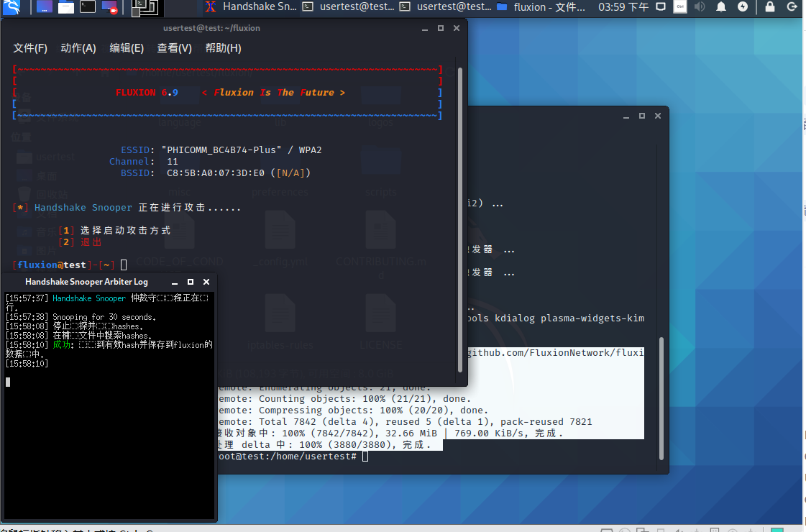Screen dimensions: 806x532
Task: Click the 03:59 下午 panel clock
Action: pos(623,7)
